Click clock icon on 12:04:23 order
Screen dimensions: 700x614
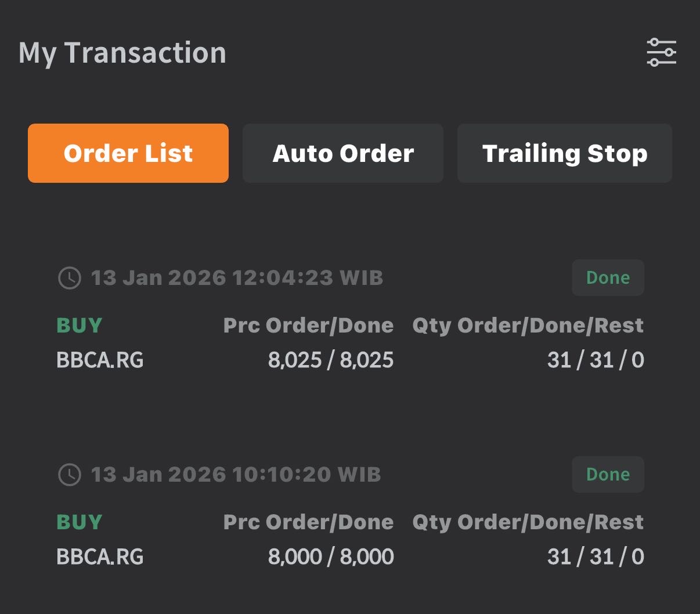point(70,278)
